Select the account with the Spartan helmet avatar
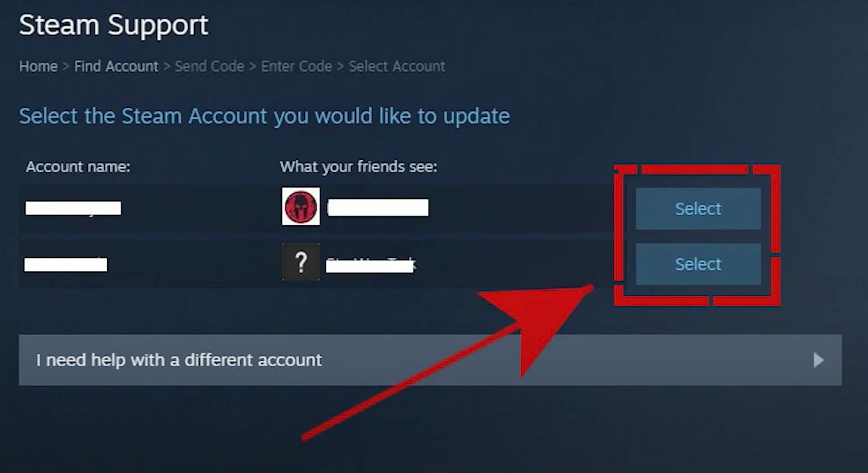868x473 pixels. coord(698,209)
